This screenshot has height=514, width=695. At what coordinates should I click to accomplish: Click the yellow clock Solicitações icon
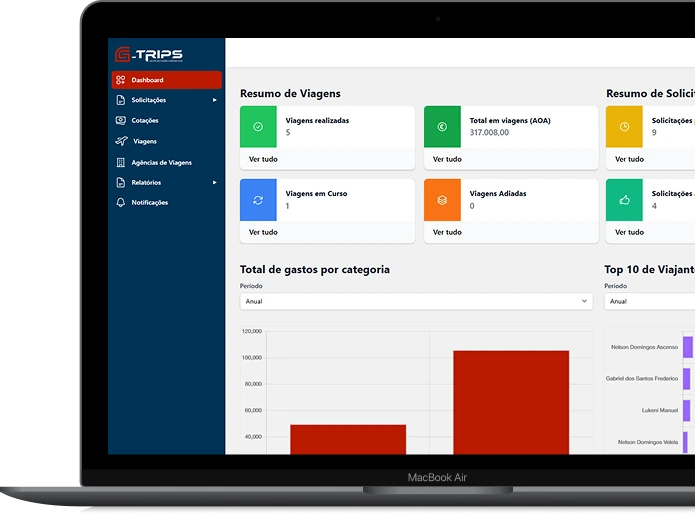624,127
